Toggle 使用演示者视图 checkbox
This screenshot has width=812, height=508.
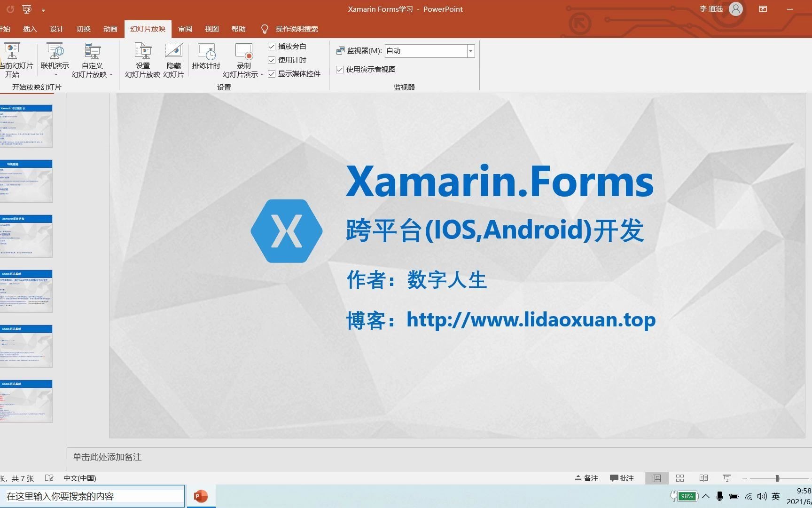pos(340,70)
